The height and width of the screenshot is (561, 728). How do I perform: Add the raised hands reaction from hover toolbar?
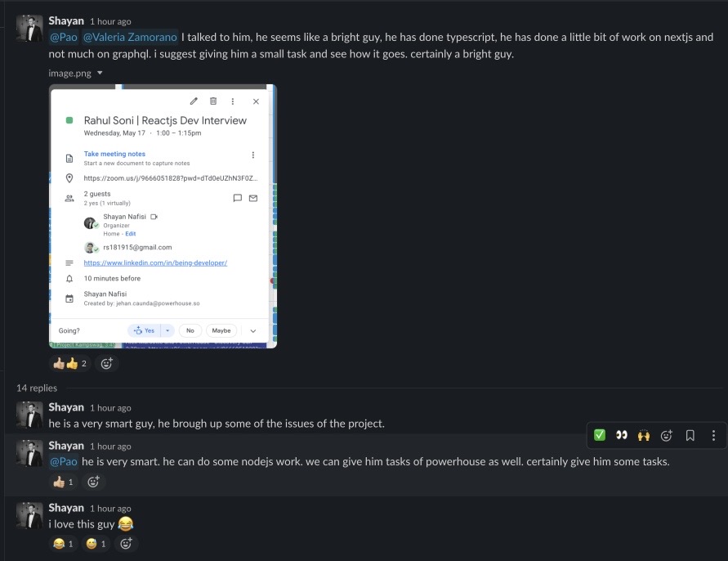[x=644, y=436]
